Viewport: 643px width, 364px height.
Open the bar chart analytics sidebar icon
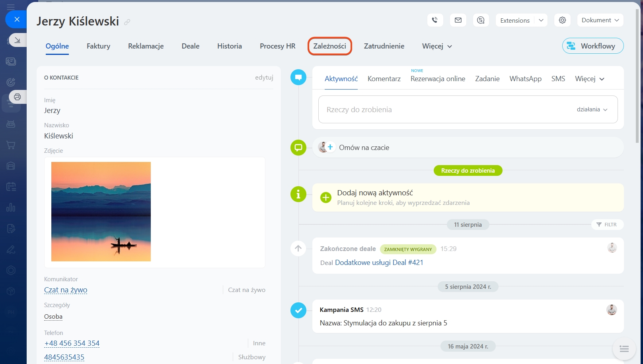pos(11,207)
